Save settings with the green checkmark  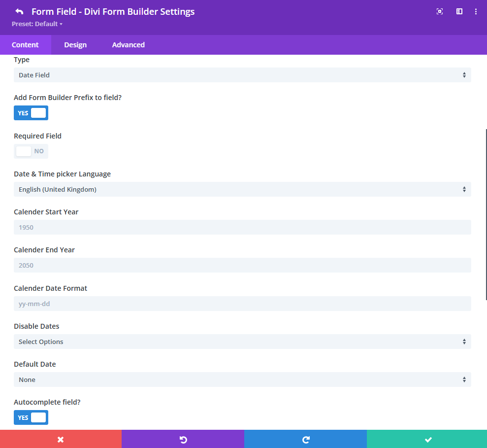[x=426, y=439]
